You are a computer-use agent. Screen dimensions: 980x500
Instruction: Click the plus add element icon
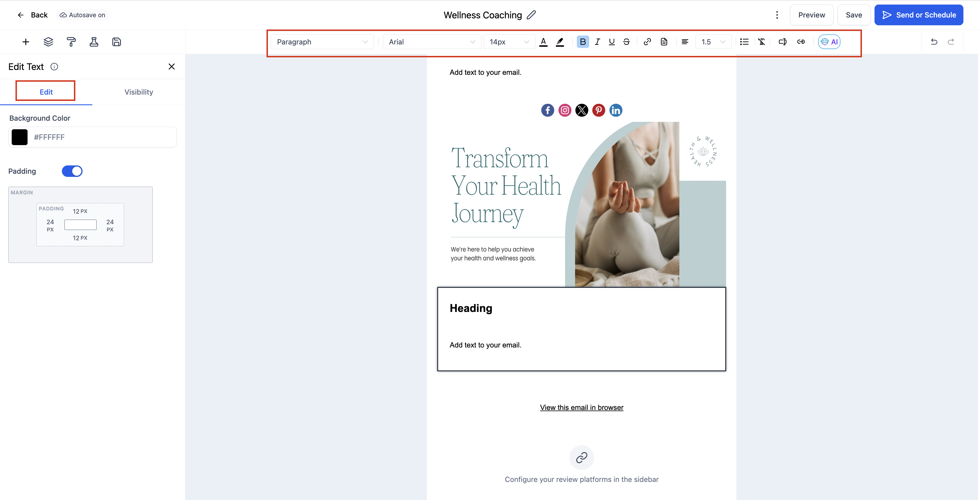click(x=26, y=42)
